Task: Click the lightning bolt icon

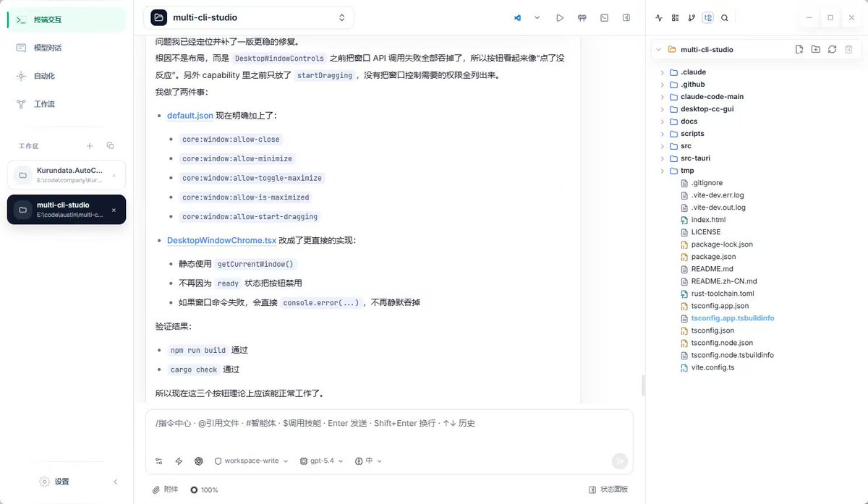Action: [179, 461]
